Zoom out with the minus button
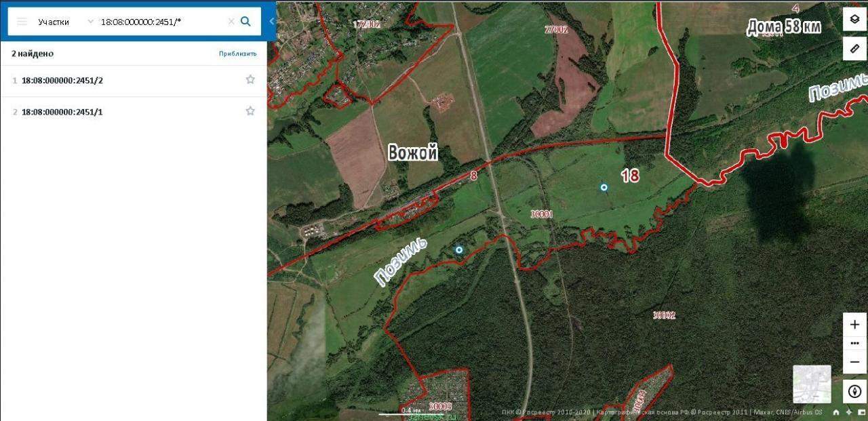The width and height of the screenshot is (868, 421). [x=854, y=362]
